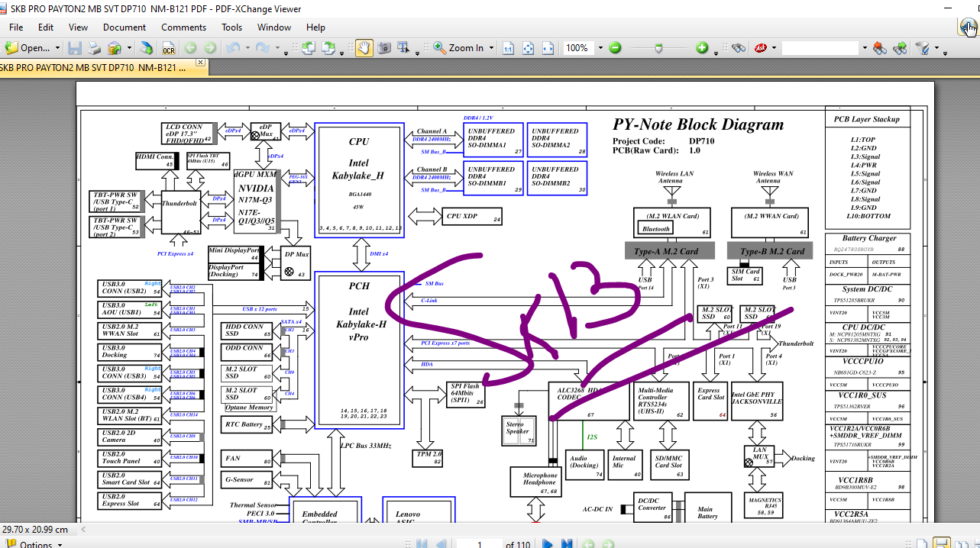Screen dimensions: 980x548
Task: Close the SKB PRO PAYTON2 document tab
Action: pos(201,63)
